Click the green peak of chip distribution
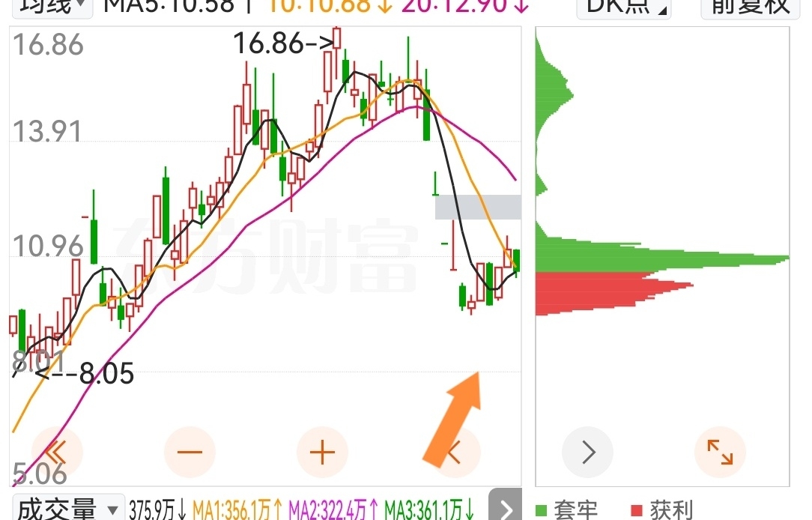The height and width of the screenshot is (520, 812). point(777,259)
